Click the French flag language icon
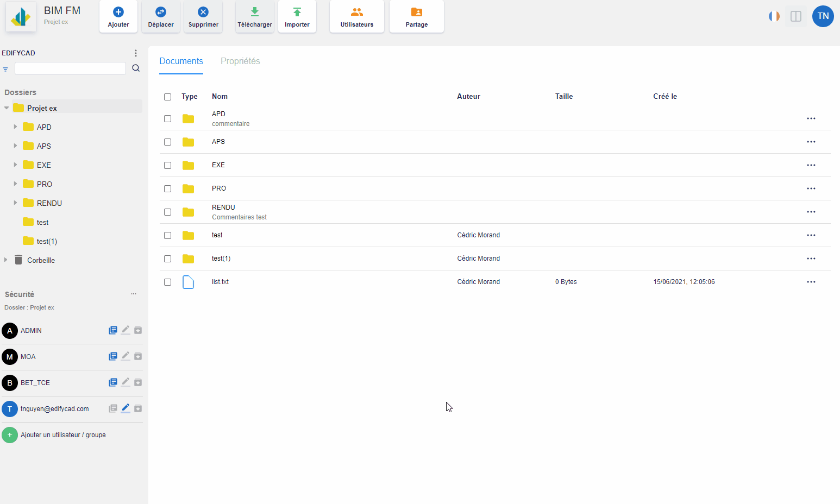The width and height of the screenshot is (840, 504). pyautogui.click(x=774, y=16)
